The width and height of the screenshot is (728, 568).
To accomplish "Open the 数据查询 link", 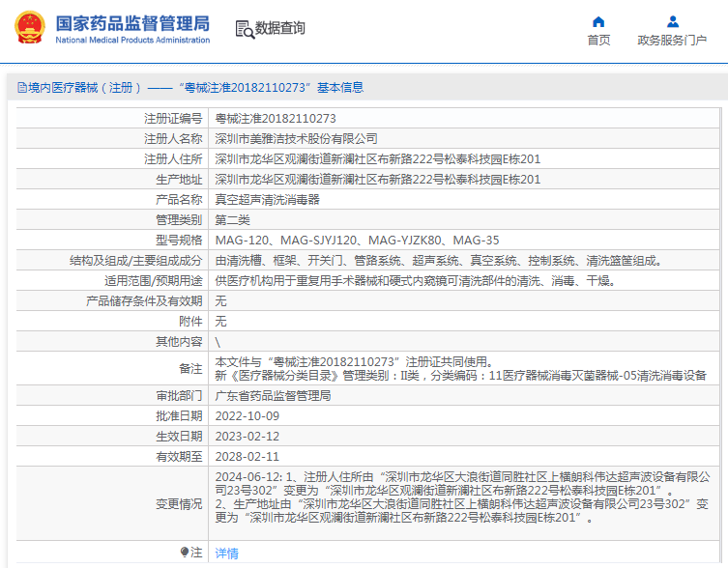I will [280, 28].
